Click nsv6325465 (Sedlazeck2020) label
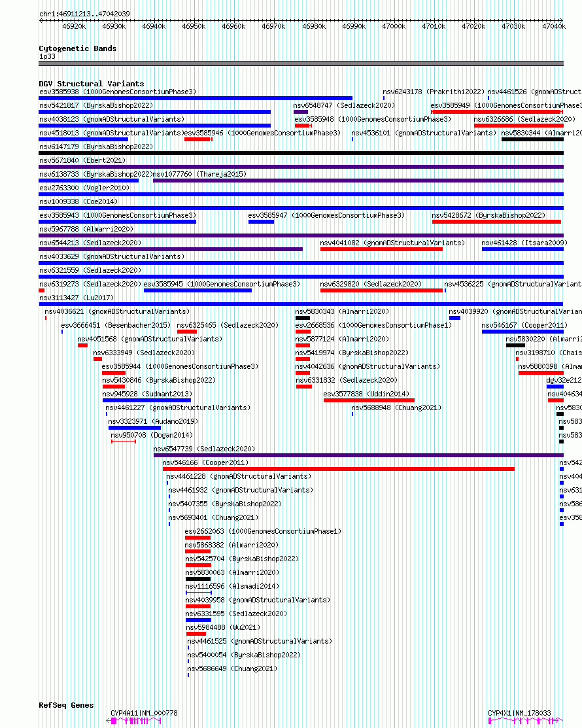This screenshot has width=582, height=728. 228,326
